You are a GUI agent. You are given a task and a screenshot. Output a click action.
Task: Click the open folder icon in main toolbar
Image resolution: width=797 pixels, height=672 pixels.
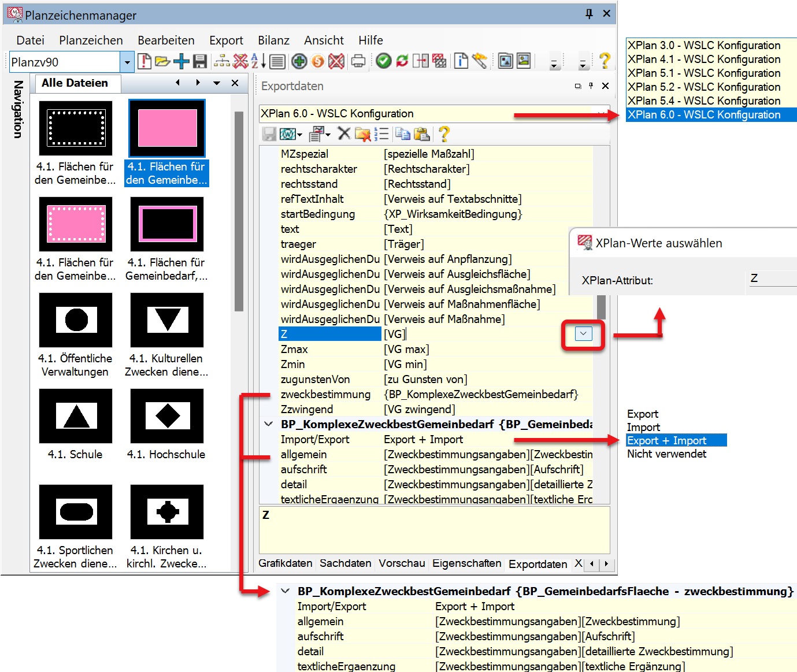[162, 61]
